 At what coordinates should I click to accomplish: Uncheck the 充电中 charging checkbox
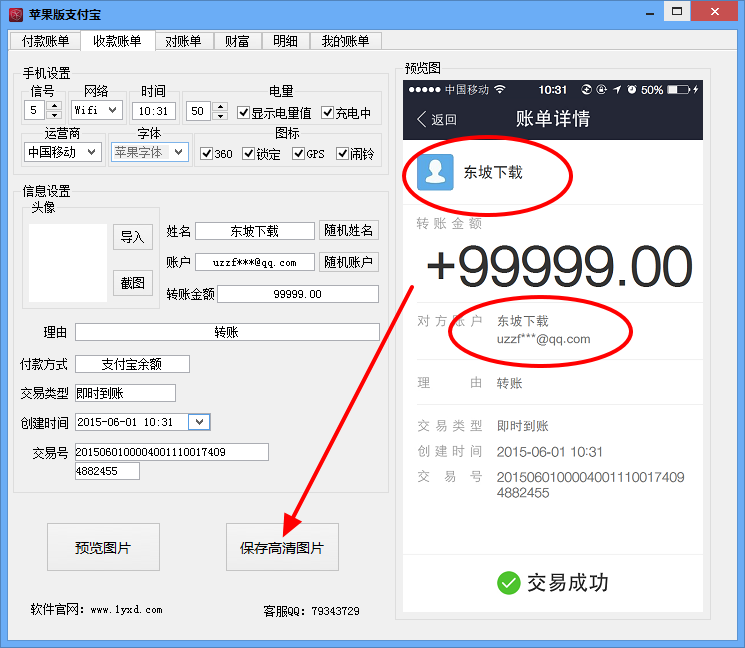(x=327, y=112)
